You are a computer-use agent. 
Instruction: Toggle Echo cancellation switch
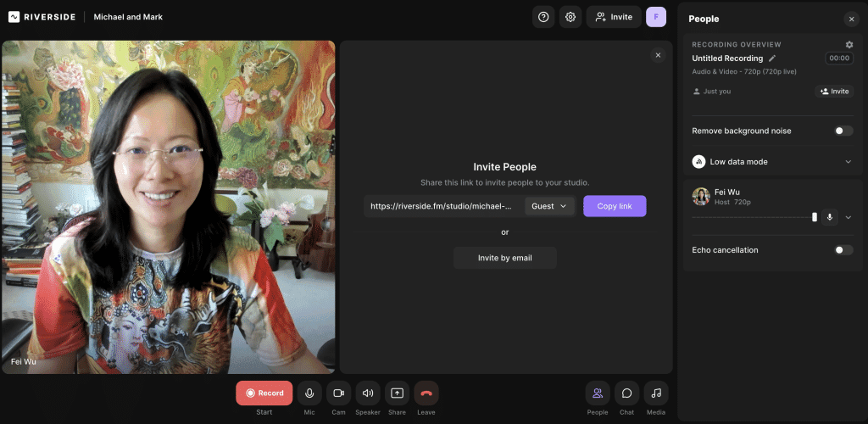[x=843, y=250]
